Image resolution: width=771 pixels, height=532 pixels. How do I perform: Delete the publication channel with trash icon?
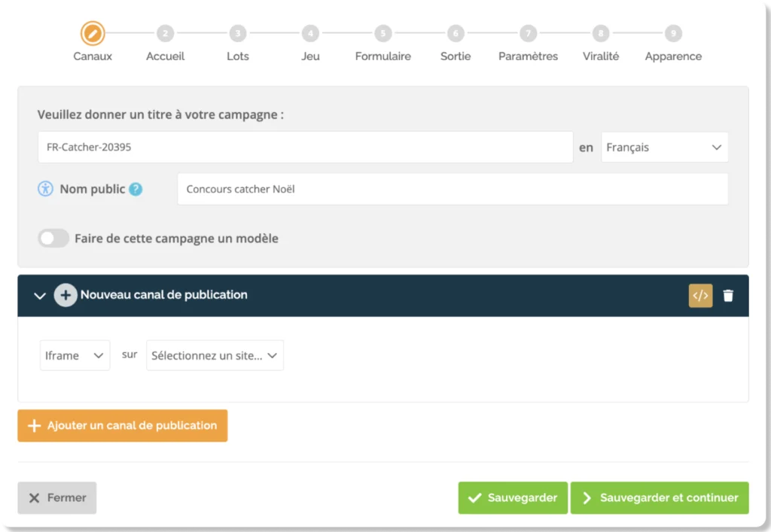pyautogui.click(x=728, y=296)
